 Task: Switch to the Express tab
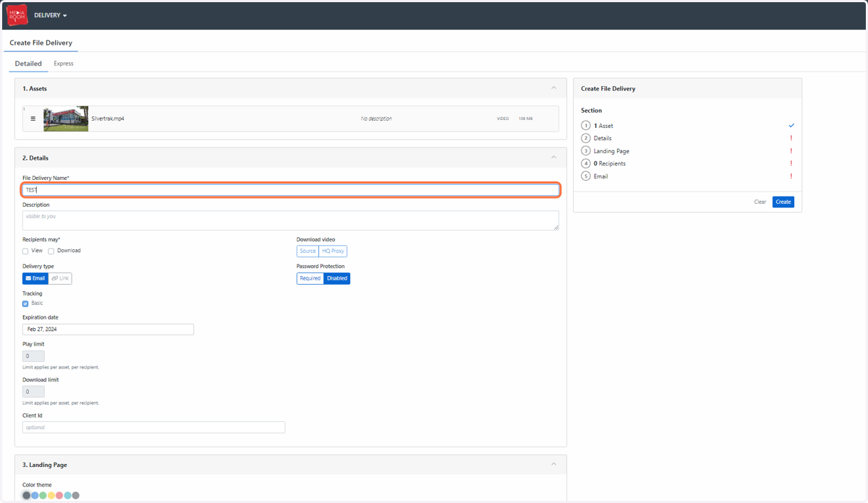(x=64, y=64)
